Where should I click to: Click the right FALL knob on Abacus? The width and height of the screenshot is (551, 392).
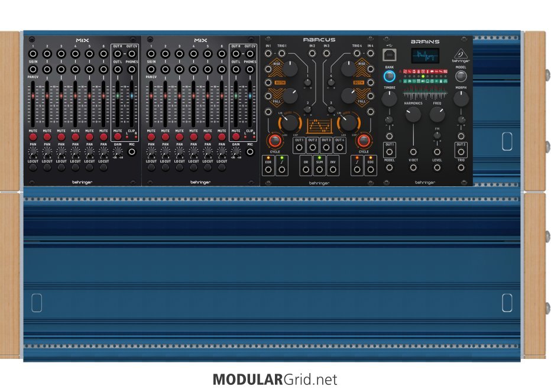349,96
